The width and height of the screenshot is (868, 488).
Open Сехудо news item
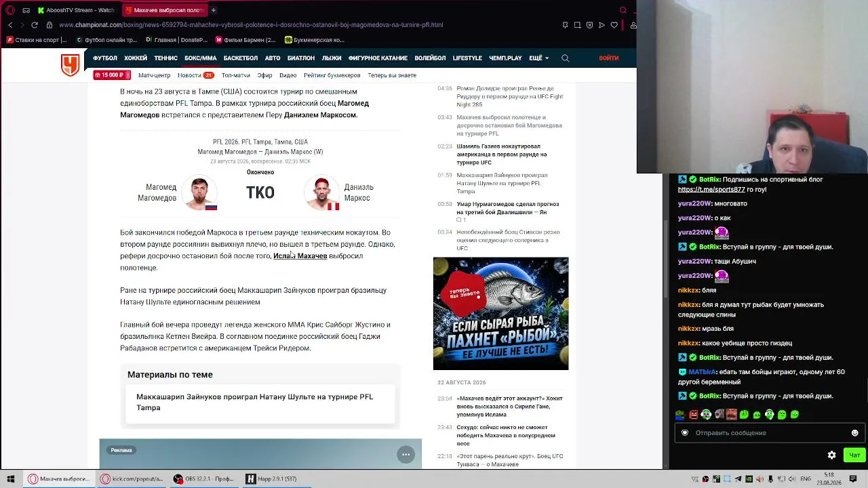506,436
